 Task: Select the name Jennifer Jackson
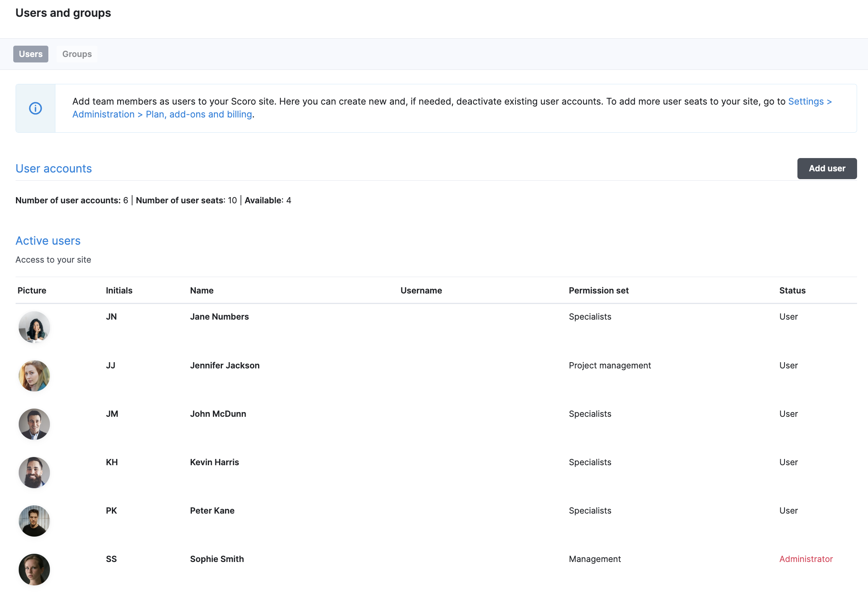225,365
